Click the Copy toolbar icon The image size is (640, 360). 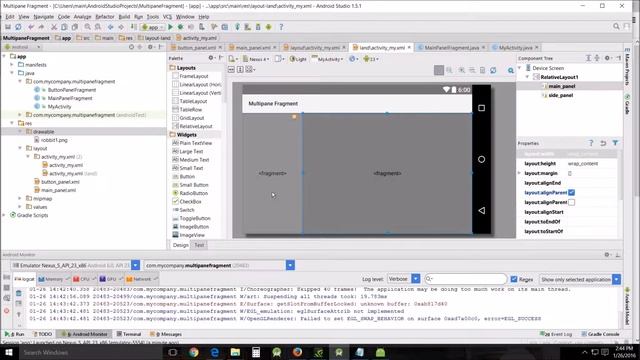click(x=64, y=27)
